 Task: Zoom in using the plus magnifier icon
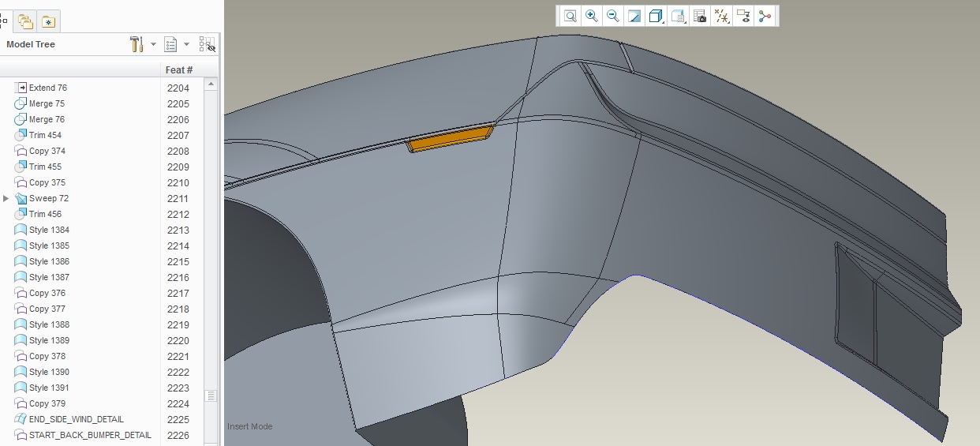(x=591, y=16)
